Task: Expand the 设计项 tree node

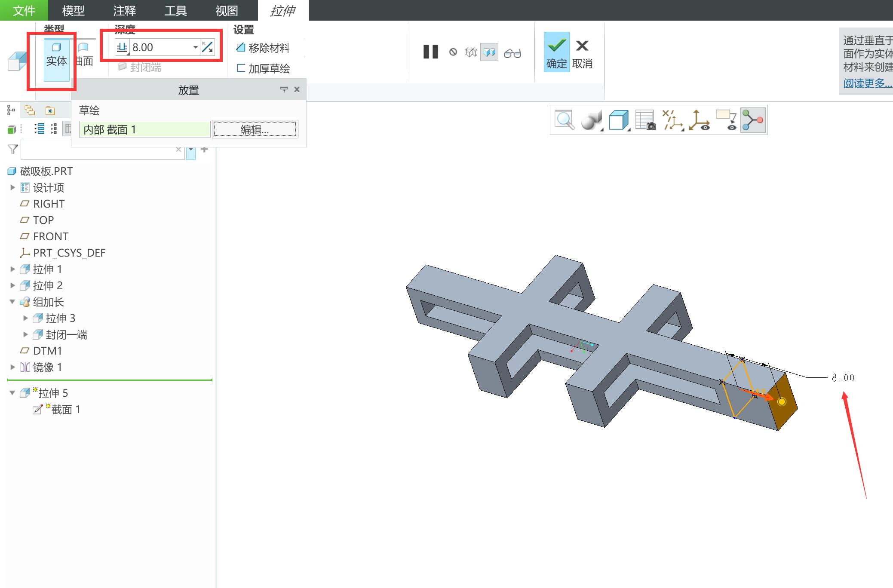Action: (x=12, y=187)
